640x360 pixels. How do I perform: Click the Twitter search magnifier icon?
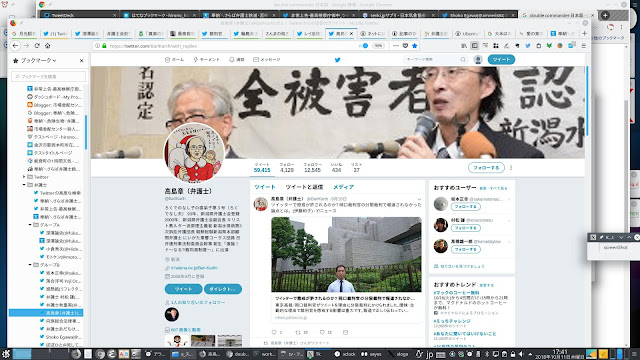click(463, 60)
